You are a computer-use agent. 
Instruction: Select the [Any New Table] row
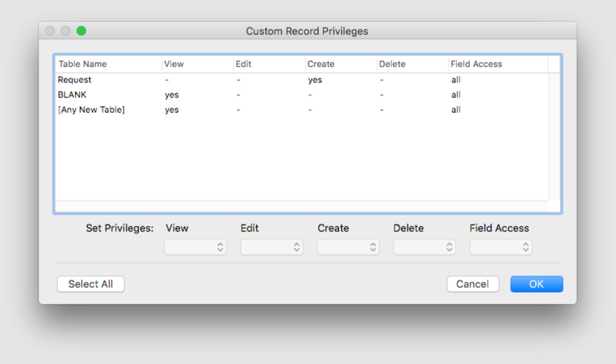click(91, 110)
